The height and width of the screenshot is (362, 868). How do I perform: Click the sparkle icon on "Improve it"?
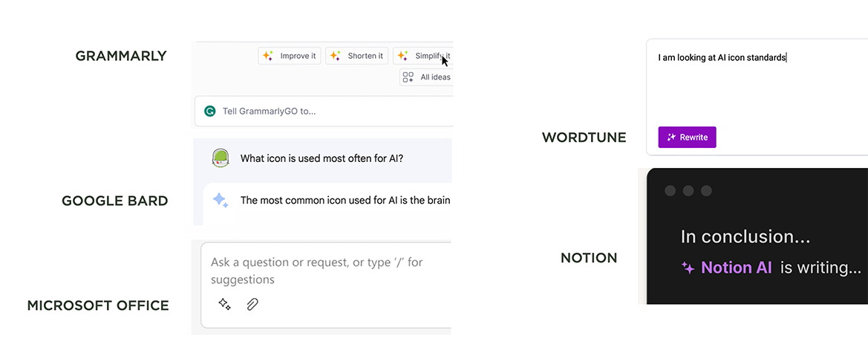click(268, 56)
